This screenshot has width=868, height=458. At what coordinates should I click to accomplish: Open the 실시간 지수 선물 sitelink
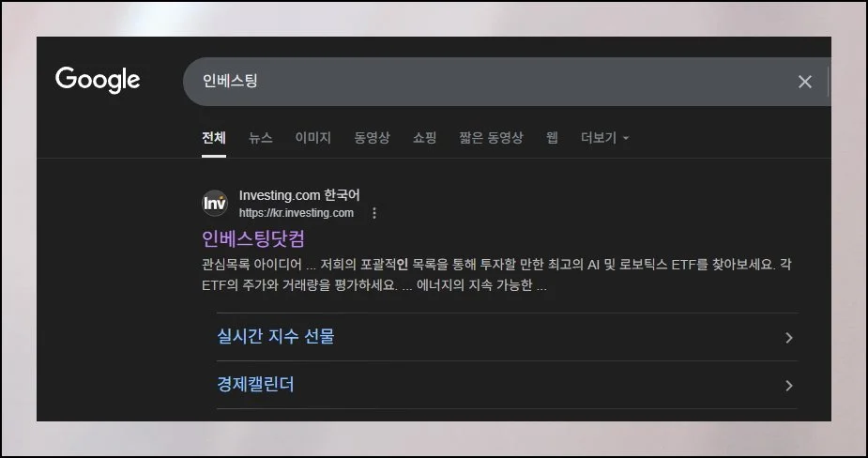[275, 337]
